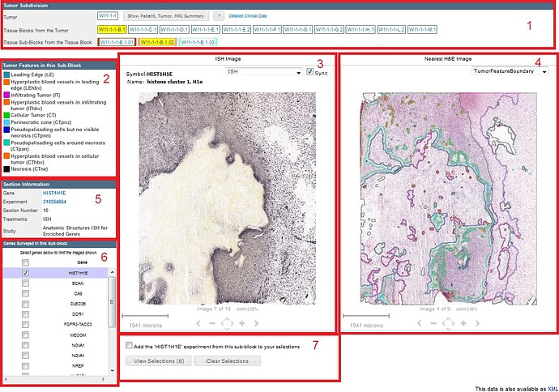The height and width of the screenshot is (392, 559).
Task: Check the FGFR3-TACC3 gene checkbox
Action: [x=25, y=324]
